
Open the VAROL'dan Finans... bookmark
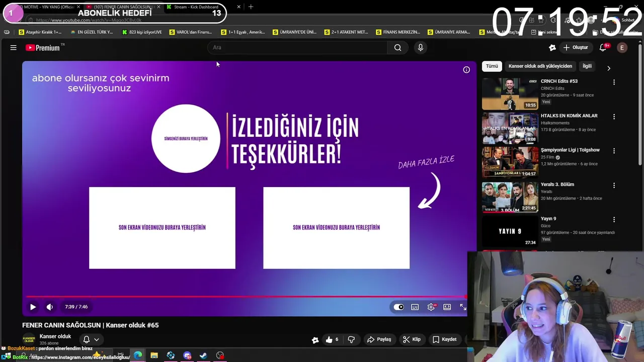(191, 32)
